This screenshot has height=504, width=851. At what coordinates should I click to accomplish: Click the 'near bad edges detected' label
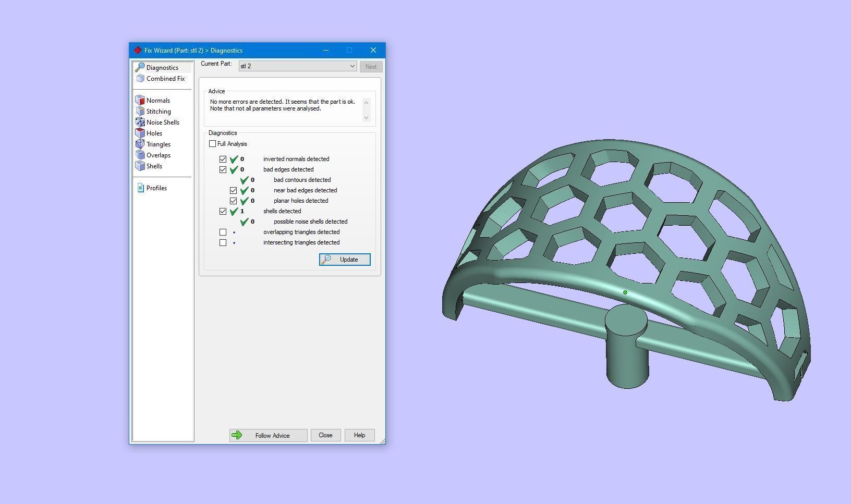[x=306, y=190]
